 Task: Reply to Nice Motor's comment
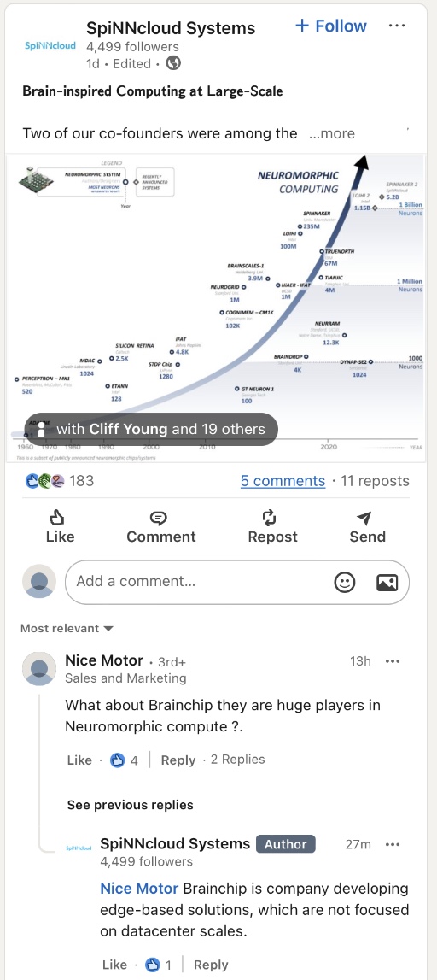tap(178, 760)
